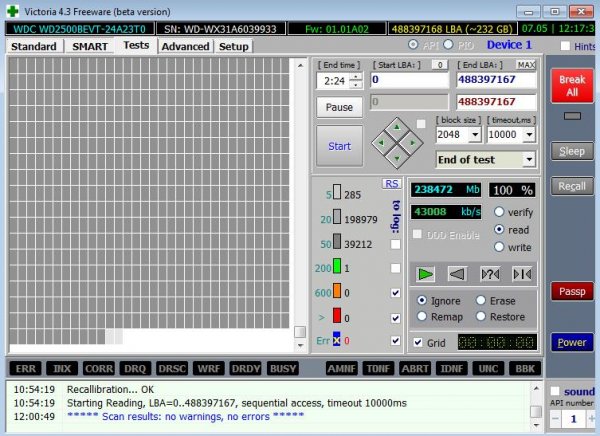Choose the Remap option
Image resolution: width=600 pixels, height=436 pixels.
click(422, 315)
